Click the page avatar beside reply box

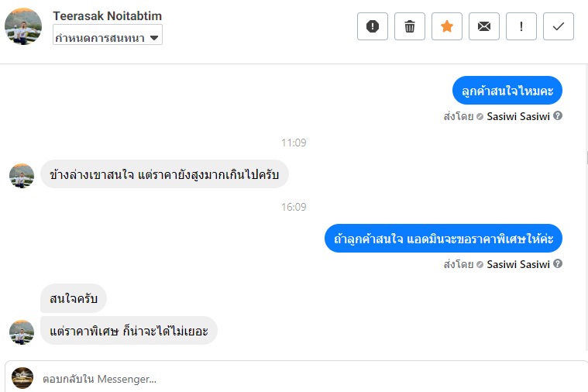click(22, 378)
